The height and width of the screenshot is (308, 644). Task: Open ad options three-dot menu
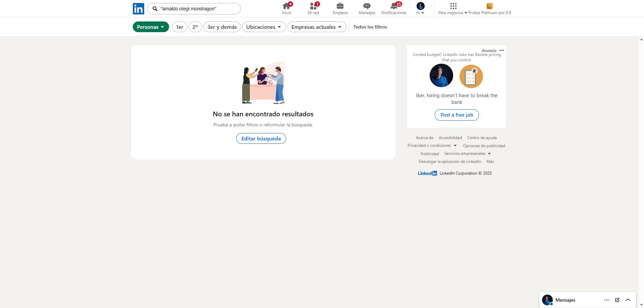(502, 50)
